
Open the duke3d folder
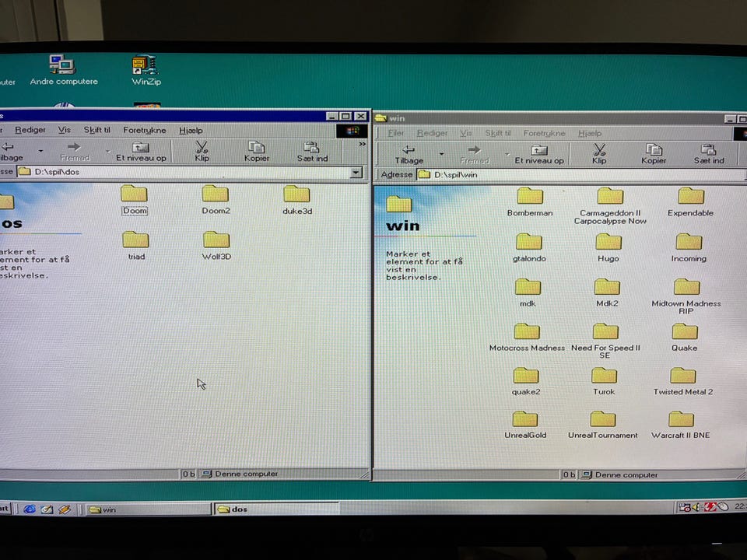[296, 200]
